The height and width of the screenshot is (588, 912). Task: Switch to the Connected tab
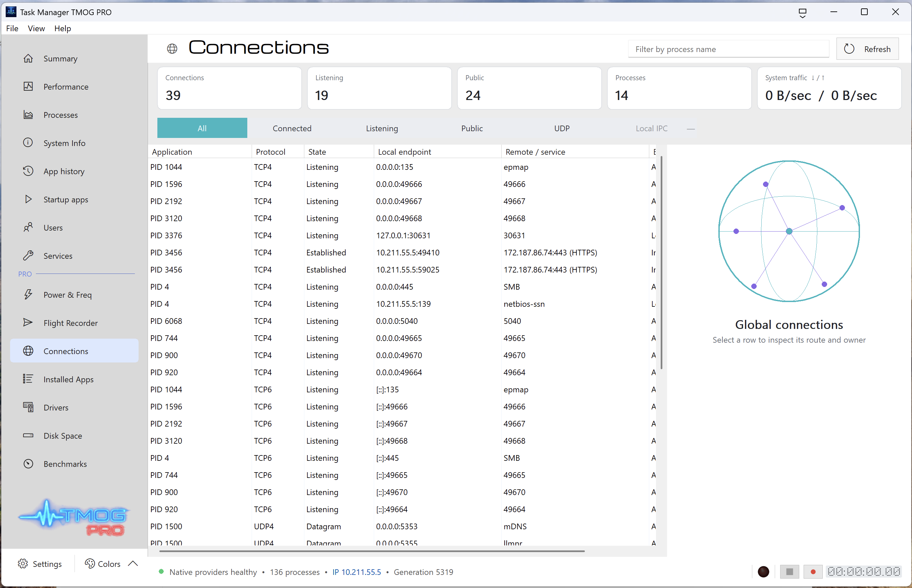pyautogui.click(x=292, y=128)
